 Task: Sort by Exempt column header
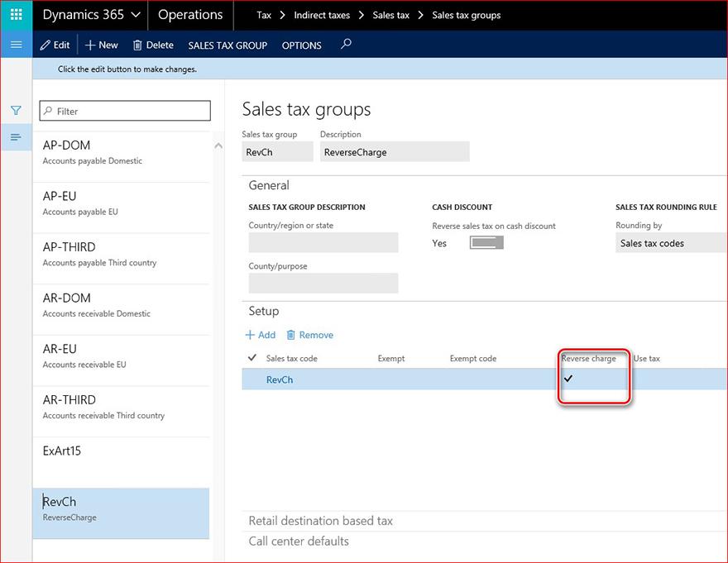pyautogui.click(x=391, y=358)
